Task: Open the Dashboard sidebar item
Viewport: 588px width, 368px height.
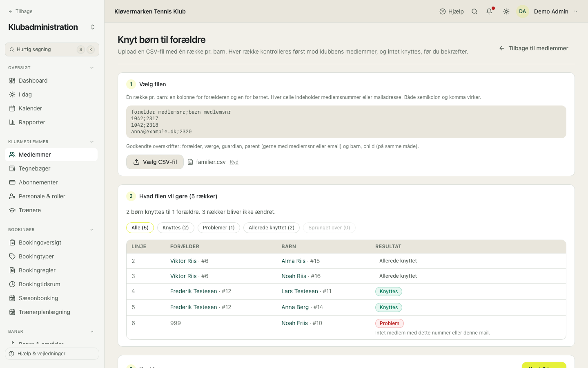Action: (51, 81)
